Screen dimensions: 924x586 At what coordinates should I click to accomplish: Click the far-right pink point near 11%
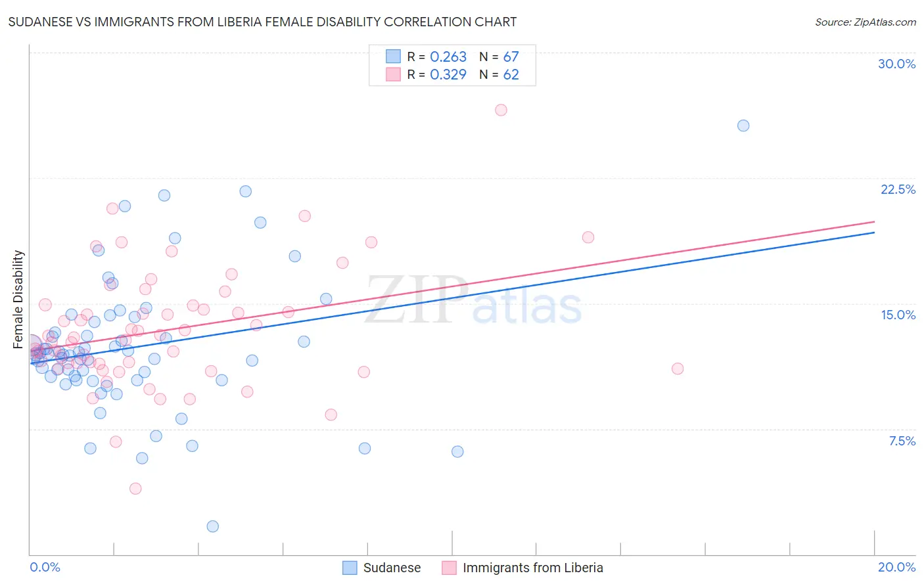[x=678, y=369]
